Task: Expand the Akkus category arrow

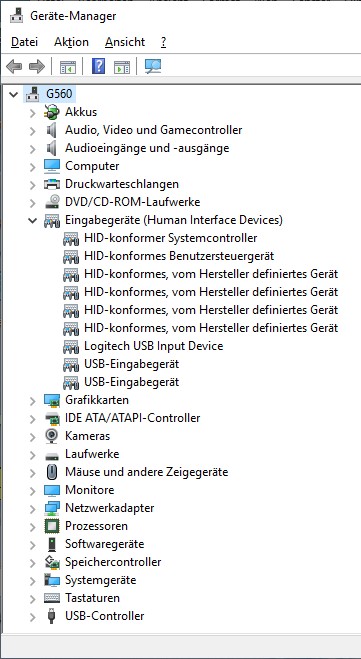Action: pos(33,112)
